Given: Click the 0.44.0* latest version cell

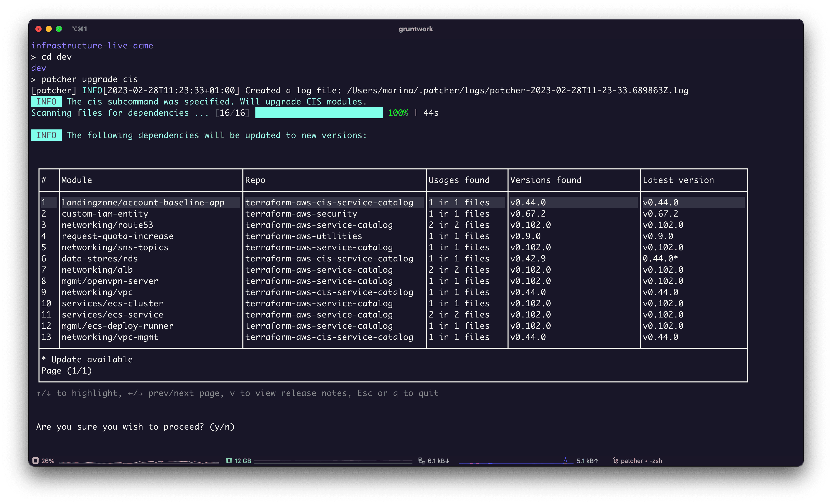Looking at the screenshot, I should coord(660,259).
